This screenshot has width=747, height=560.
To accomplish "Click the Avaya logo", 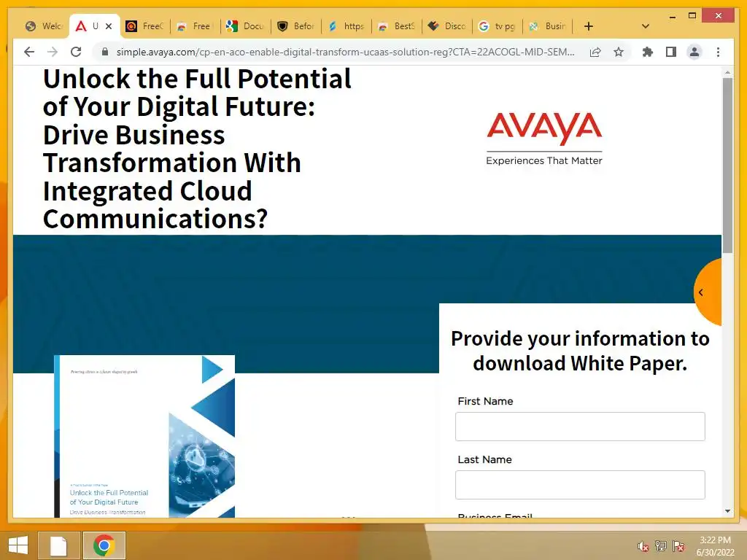I will click(544, 128).
